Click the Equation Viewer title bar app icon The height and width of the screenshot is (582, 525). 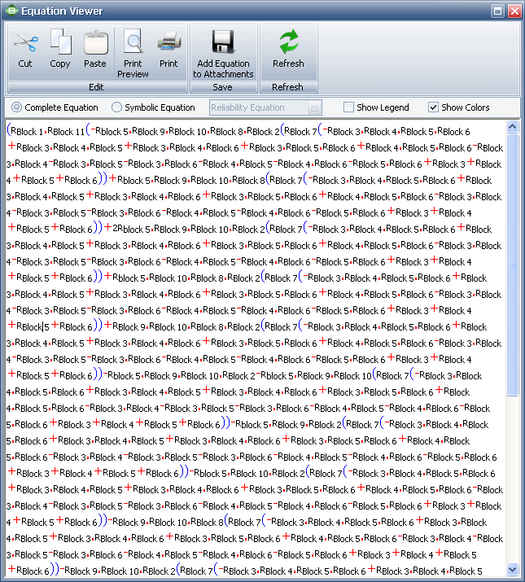(11, 11)
